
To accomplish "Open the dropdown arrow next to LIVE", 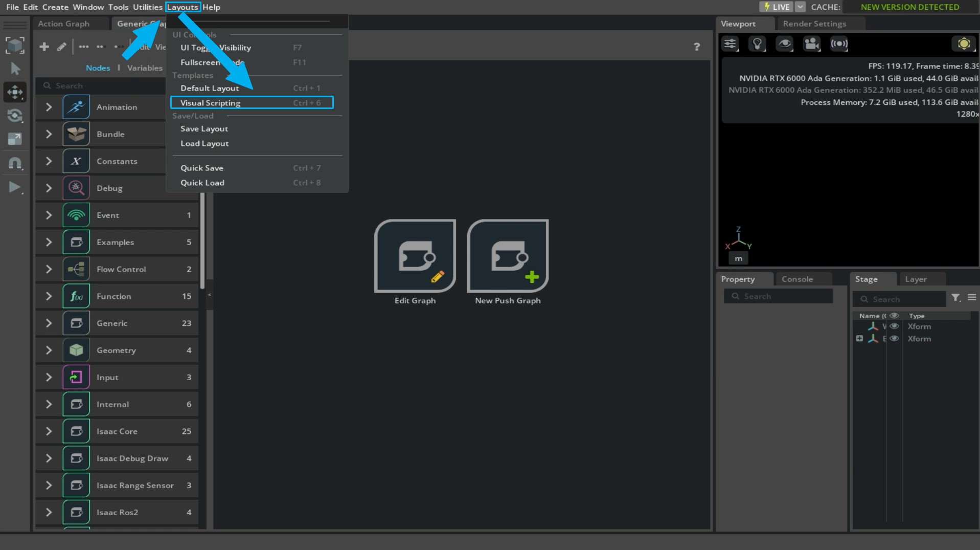I will point(801,7).
